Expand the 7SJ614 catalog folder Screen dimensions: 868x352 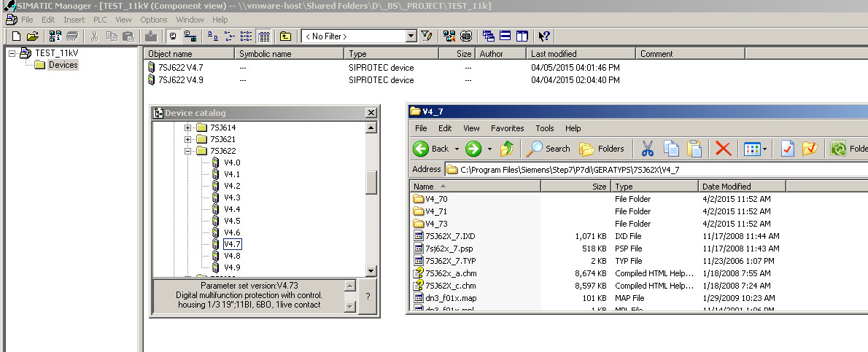[x=188, y=128]
